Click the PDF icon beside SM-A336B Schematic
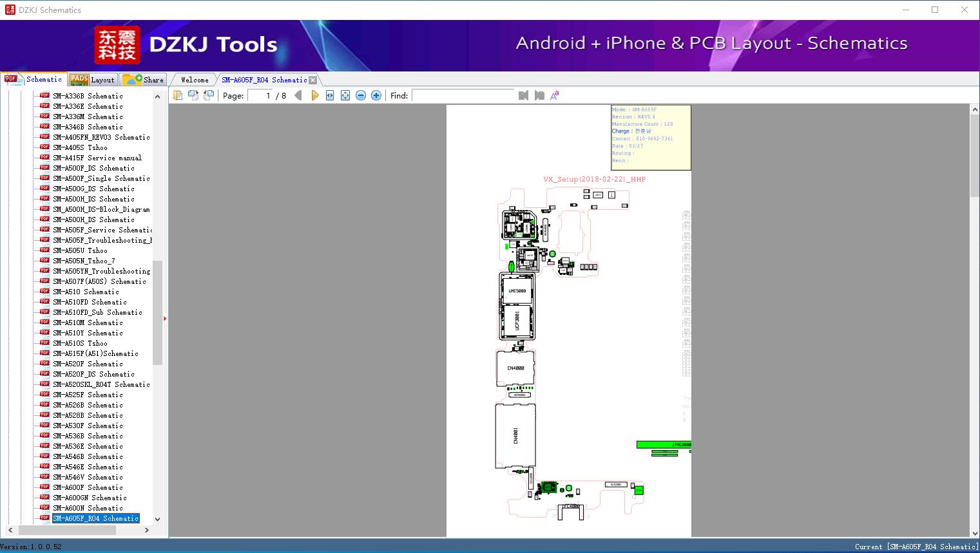This screenshot has width=980, height=553. click(44, 96)
